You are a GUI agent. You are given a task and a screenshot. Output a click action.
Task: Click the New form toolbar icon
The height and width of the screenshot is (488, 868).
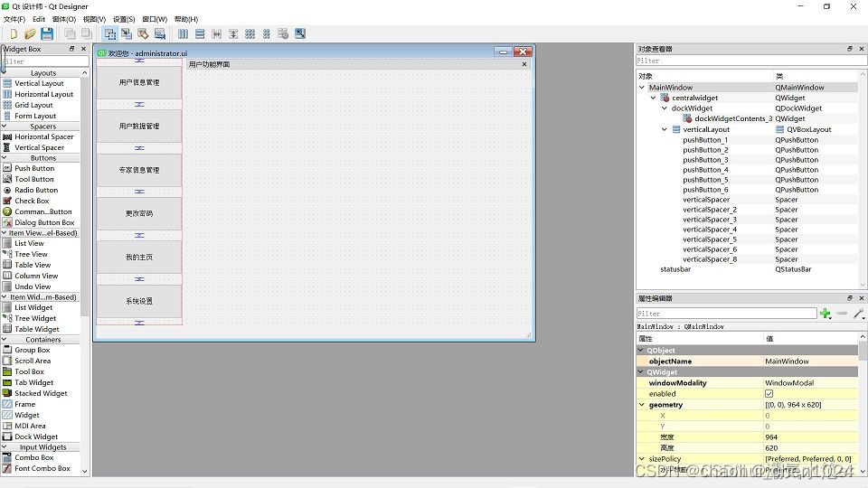pyautogui.click(x=14, y=33)
